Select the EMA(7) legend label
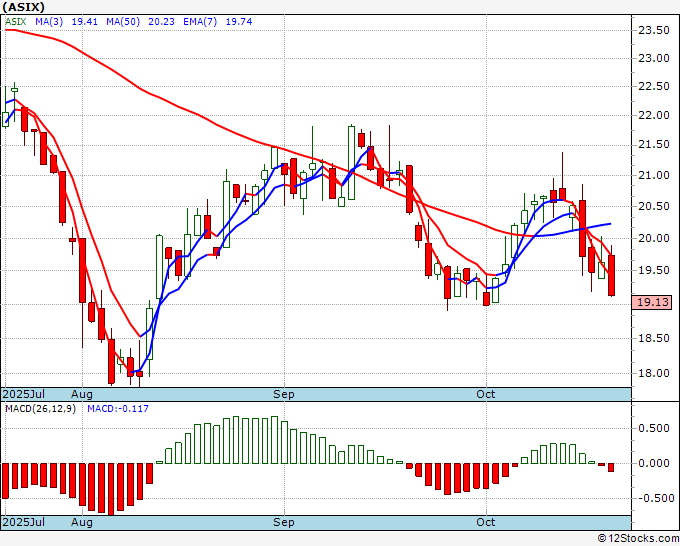Image resolution: width=680 pixels, height=546 pixels. pyautogui.click(x=200, y=22)
